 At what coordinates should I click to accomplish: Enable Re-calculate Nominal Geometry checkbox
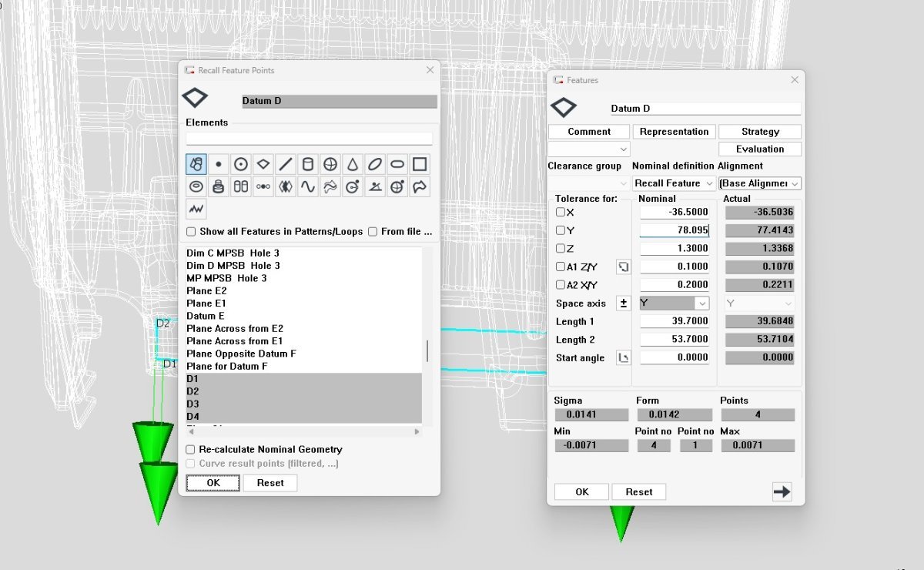point(191,449)
